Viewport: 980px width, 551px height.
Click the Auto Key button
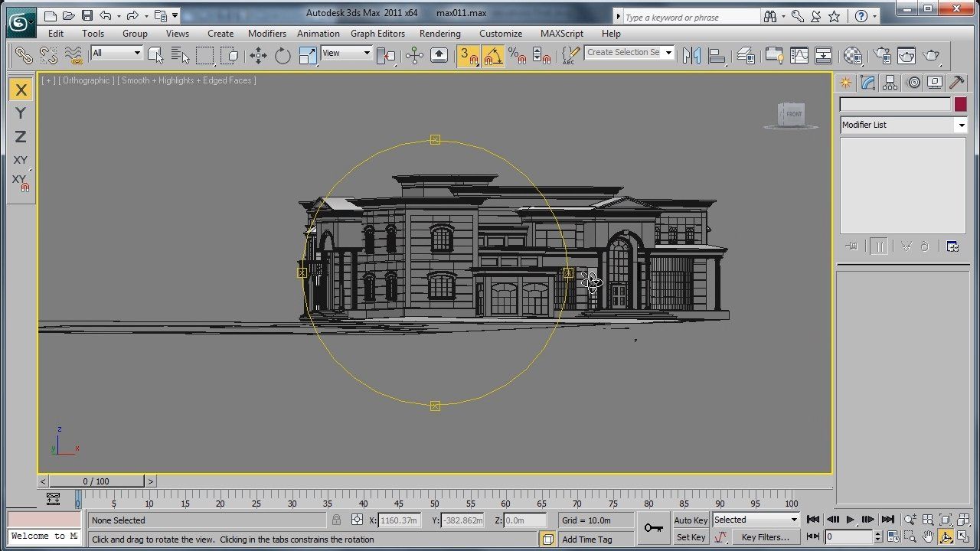[691, 520]
